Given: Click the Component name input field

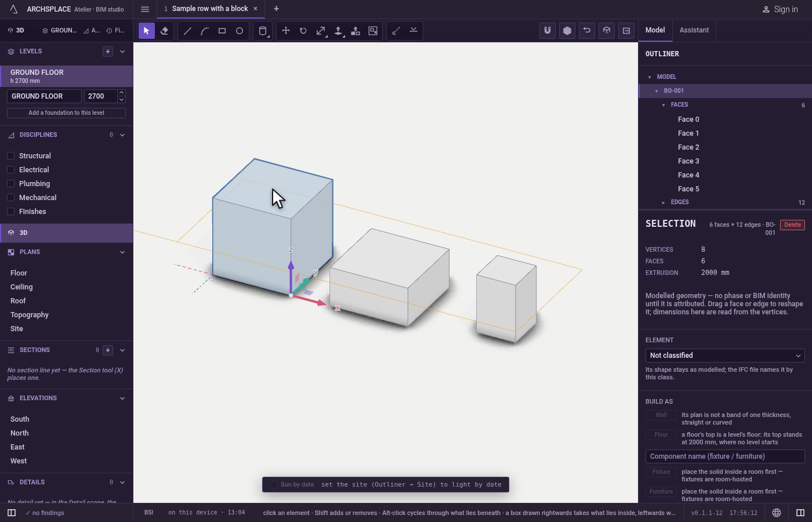Looking at the screenshot, I should (725, 456).
